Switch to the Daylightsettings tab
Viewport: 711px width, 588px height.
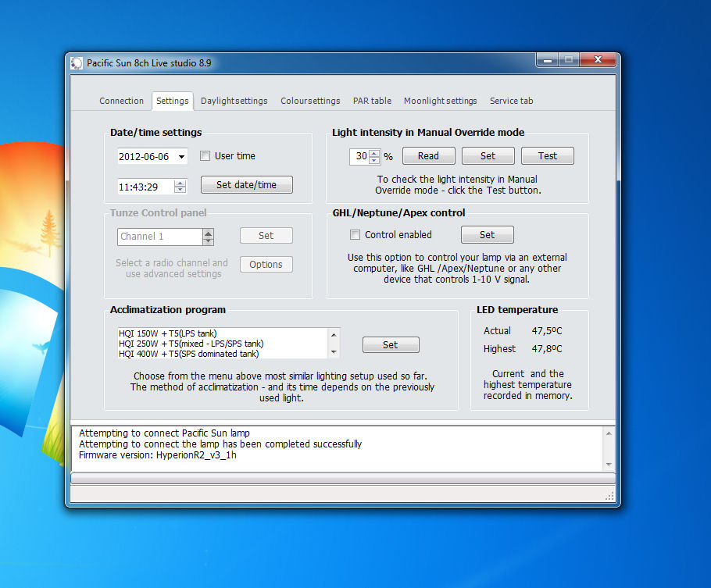pos(234,101)
